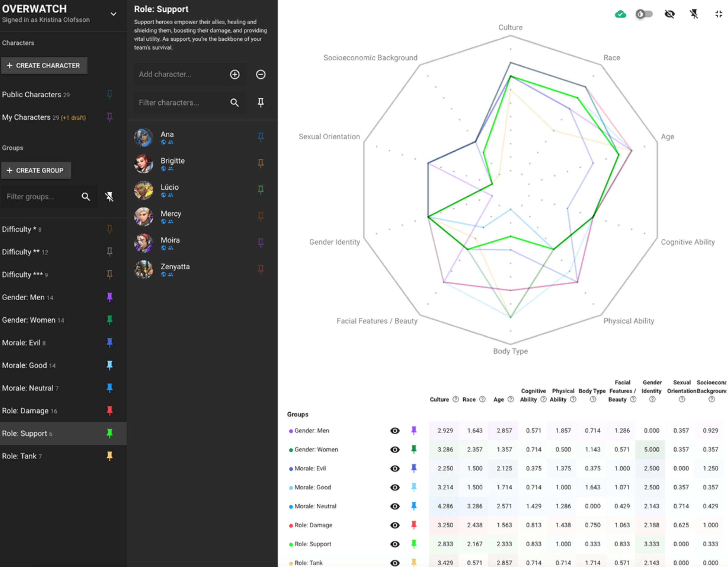Click the Culture column help icon
This screenshot has width=728, height=567.
(x=456, y=399)
